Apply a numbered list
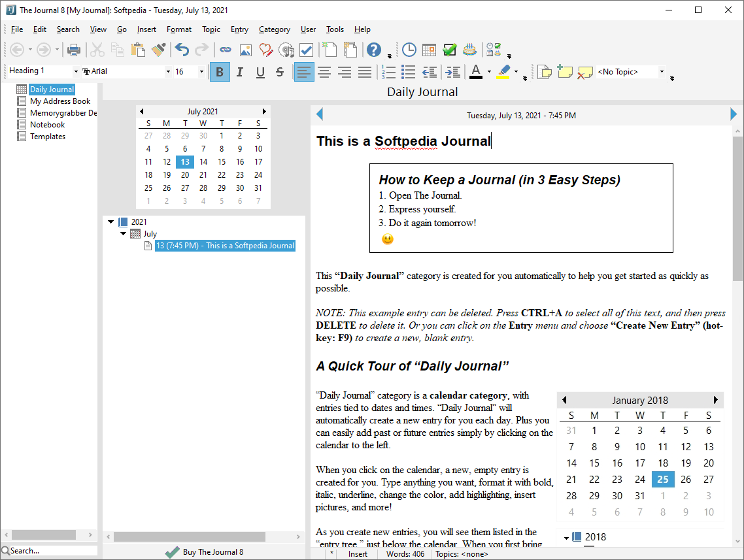 point(388,72)
